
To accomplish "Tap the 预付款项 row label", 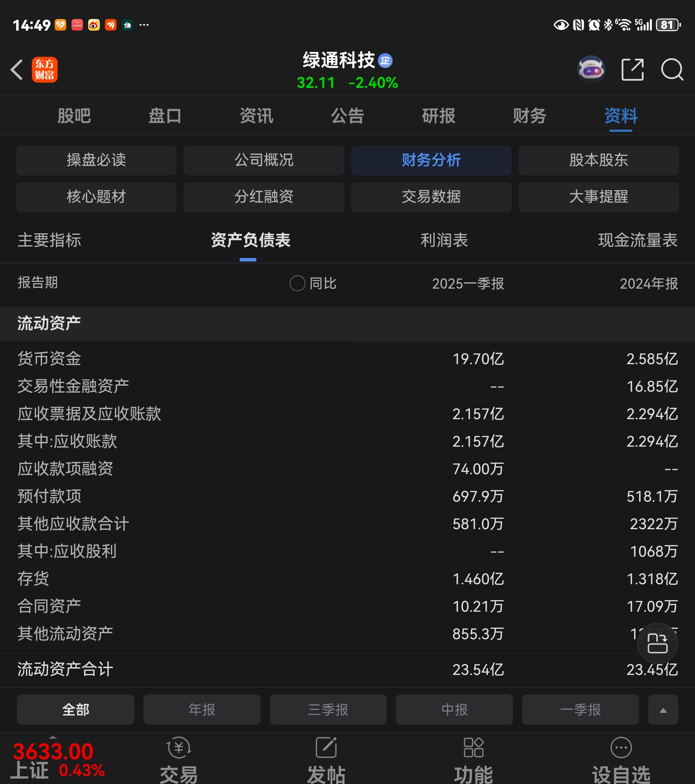I will [50, 496].
